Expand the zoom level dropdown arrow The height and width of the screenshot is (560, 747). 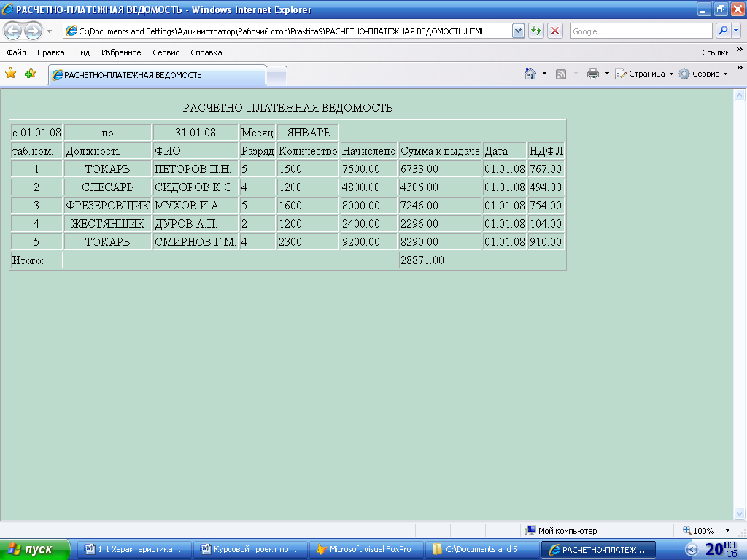[727, 531]
